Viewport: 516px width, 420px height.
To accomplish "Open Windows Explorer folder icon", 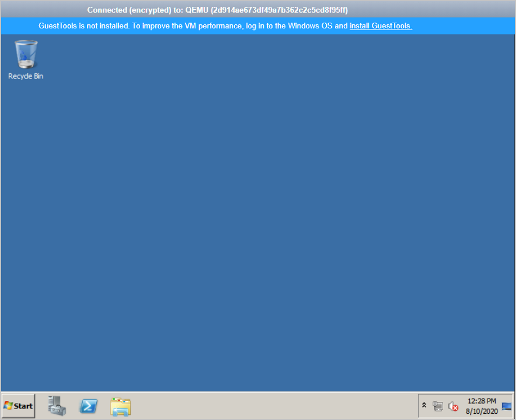I will coord(120,407).
